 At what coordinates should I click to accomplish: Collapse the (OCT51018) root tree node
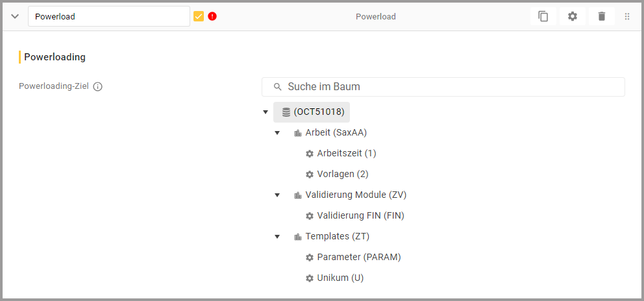pos(265,112)
